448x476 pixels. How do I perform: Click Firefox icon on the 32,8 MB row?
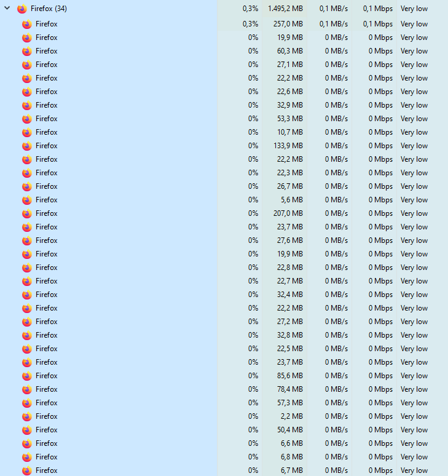point(27,335)
